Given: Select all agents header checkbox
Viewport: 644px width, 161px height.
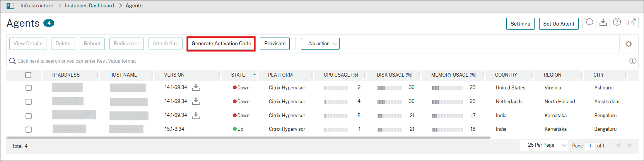Looking at the screenshot, I should coord(28,75).
